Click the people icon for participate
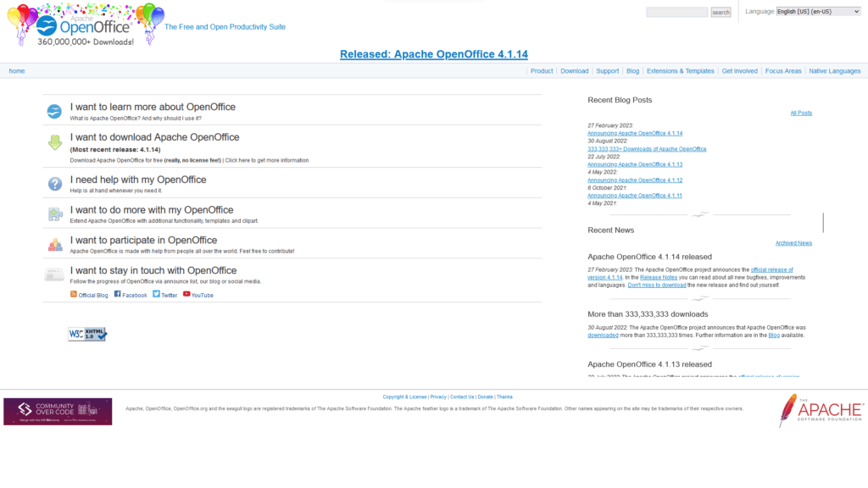Viewport: 868px width, 488px height. click(55, 245)
